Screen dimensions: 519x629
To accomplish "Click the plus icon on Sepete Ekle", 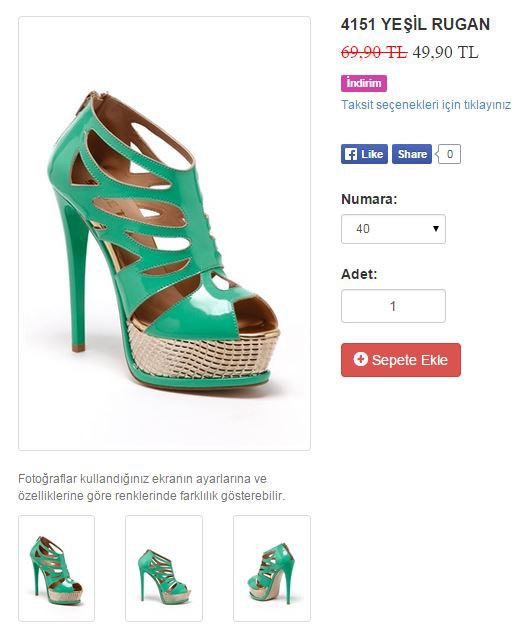I will (360, 359).
